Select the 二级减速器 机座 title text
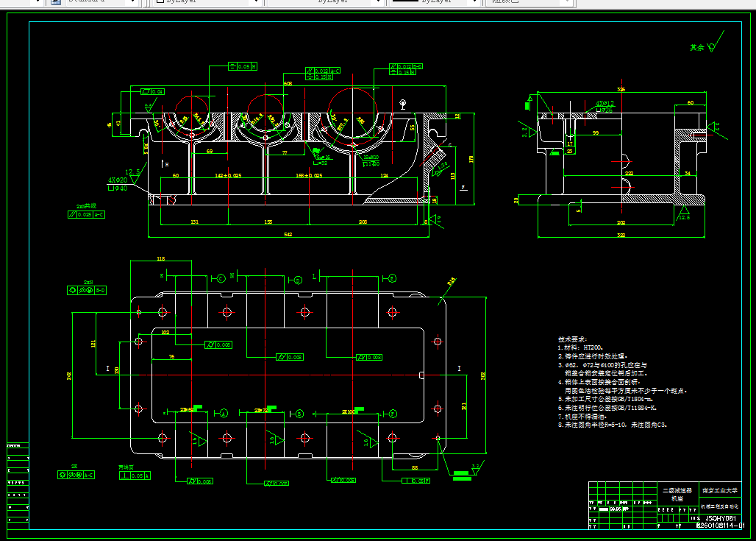 click(677, 495)
